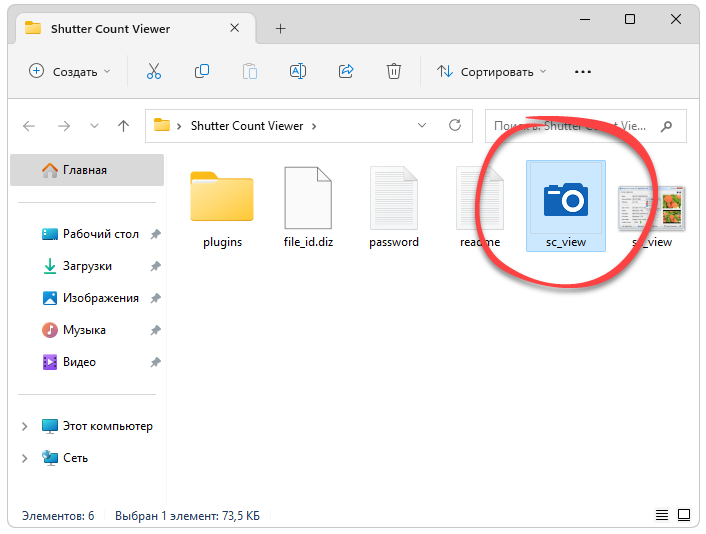Click the Выбран 1 элемент: 73,5 КБ status
Image resolution: width=706 pixels, height=534 pixels.
tap(187, 516)
